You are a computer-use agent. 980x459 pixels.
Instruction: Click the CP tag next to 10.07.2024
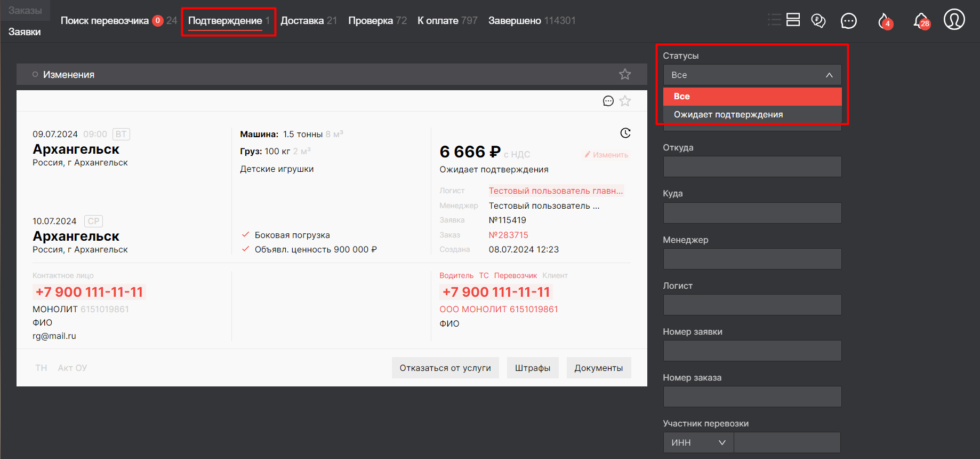click(x=93, y=221)
